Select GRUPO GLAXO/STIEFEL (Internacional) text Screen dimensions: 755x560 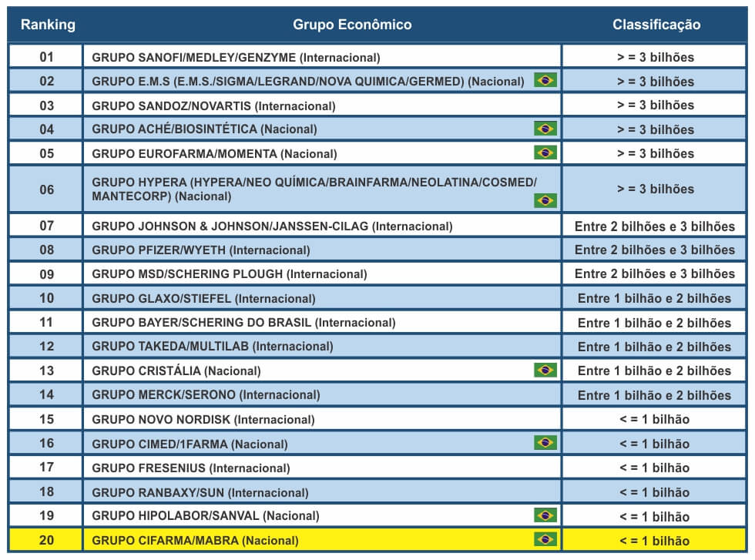click(203, 299)
